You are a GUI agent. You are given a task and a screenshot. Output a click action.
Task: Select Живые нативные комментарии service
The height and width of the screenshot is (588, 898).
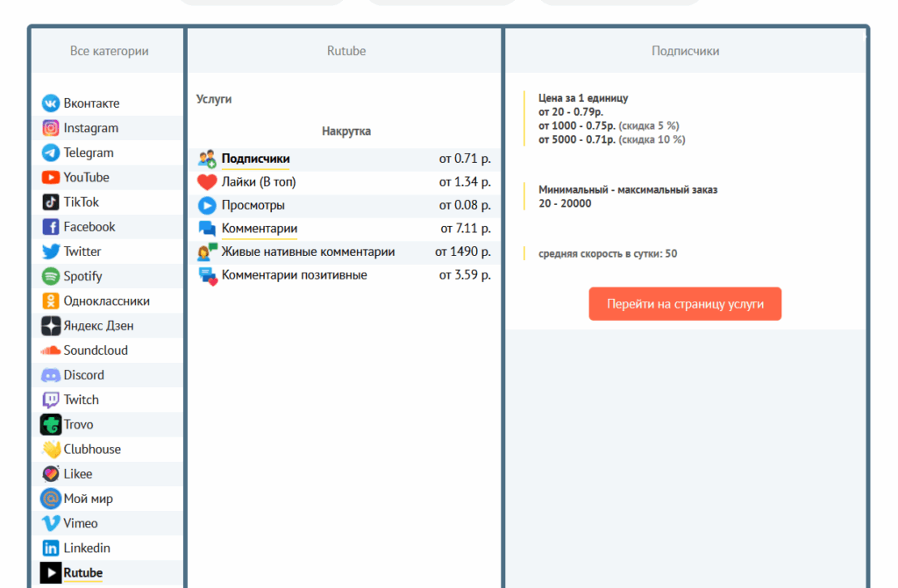tap(308, 251)
